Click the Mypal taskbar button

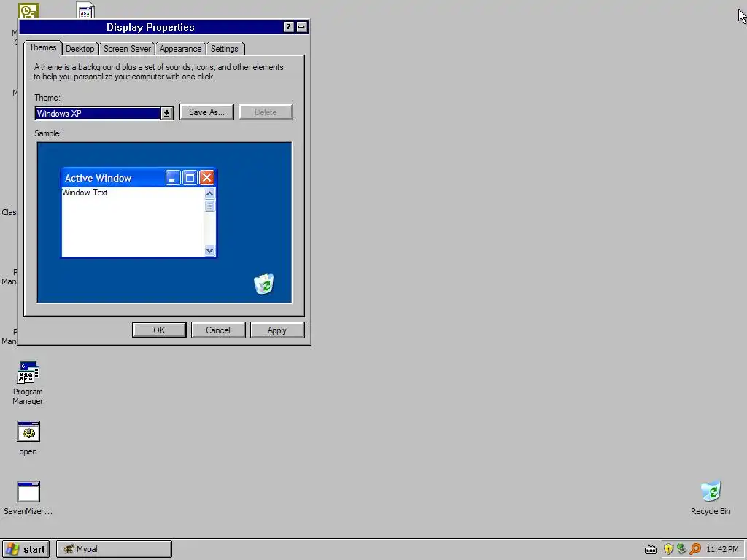pos(115,550)
